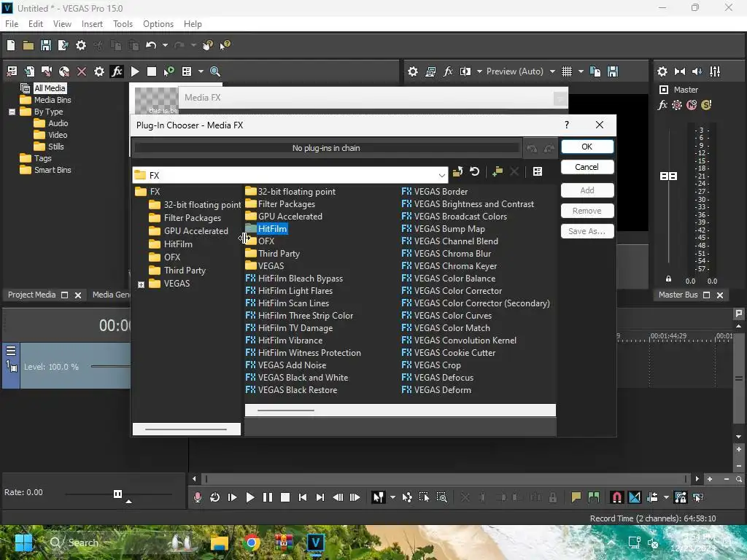
Task: Stop preview with Project Media stop icon
Action: (x=152, y=71)
